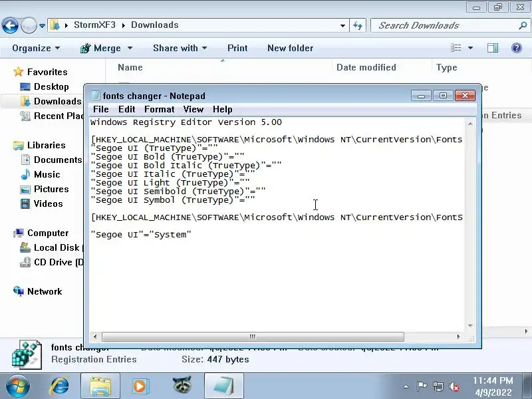The height and width of the screenshot is (399, 532).
Task: Show hidden system tray icons
Action: [x=406, y=386]
